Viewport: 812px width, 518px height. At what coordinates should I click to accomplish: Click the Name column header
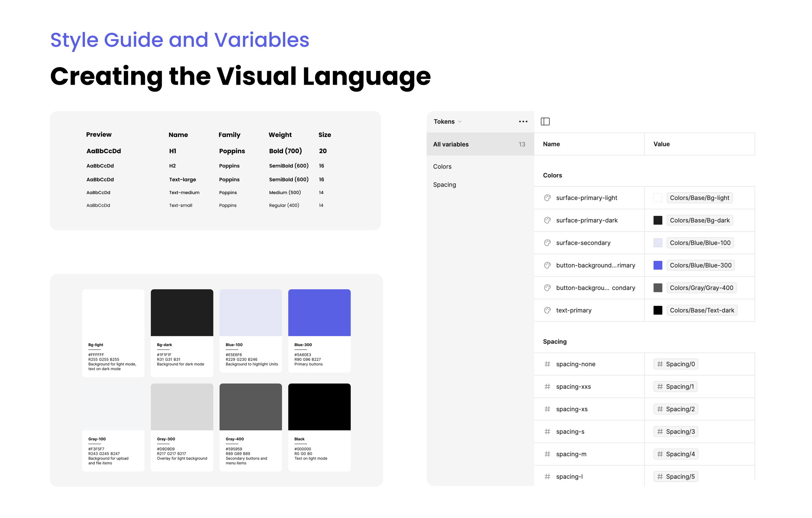click(x=551, y=144)
